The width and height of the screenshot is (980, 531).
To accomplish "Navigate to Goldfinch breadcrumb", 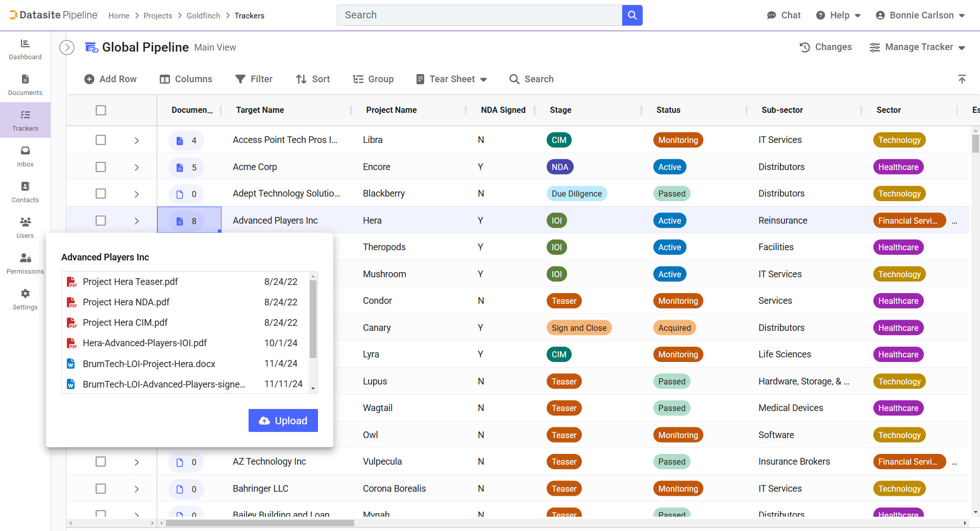I will [x=203, y=16].
